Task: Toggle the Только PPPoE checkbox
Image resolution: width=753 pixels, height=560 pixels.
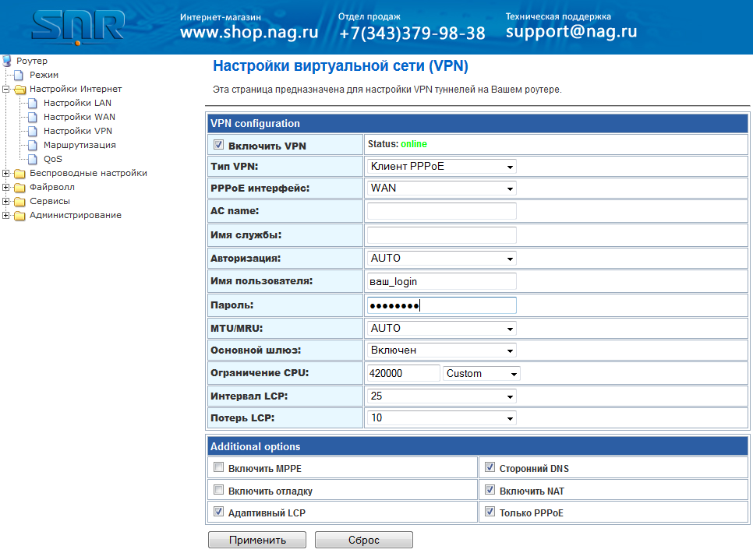Action: pyautogui.click(x=490, y=512)
